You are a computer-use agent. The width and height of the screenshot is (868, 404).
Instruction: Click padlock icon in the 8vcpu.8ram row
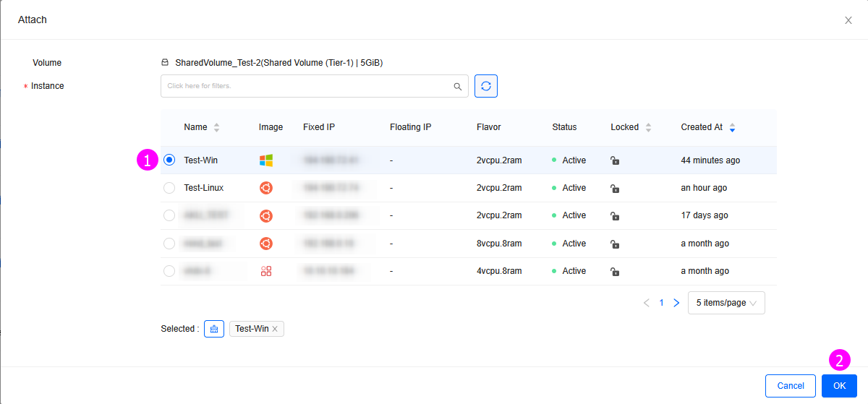tap(614, 244)
